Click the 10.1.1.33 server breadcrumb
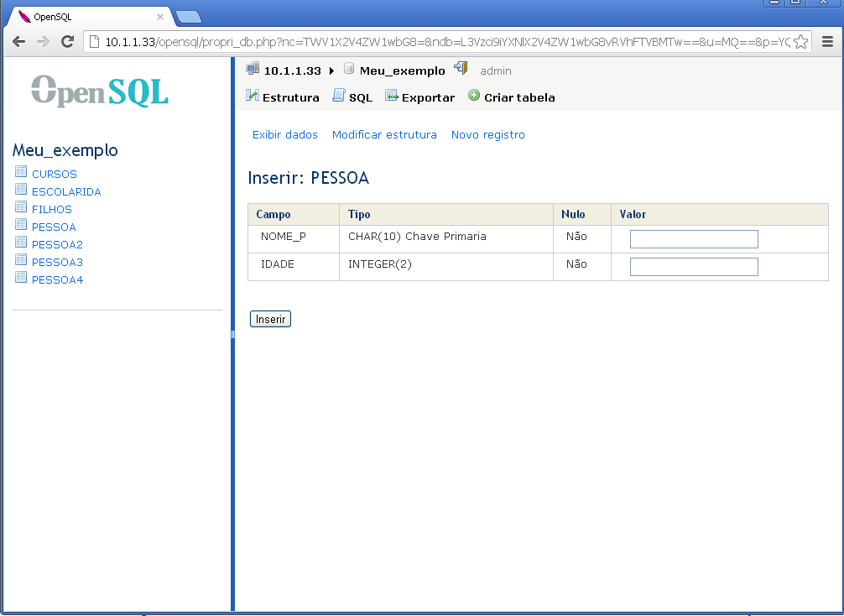 coord(292,70)
